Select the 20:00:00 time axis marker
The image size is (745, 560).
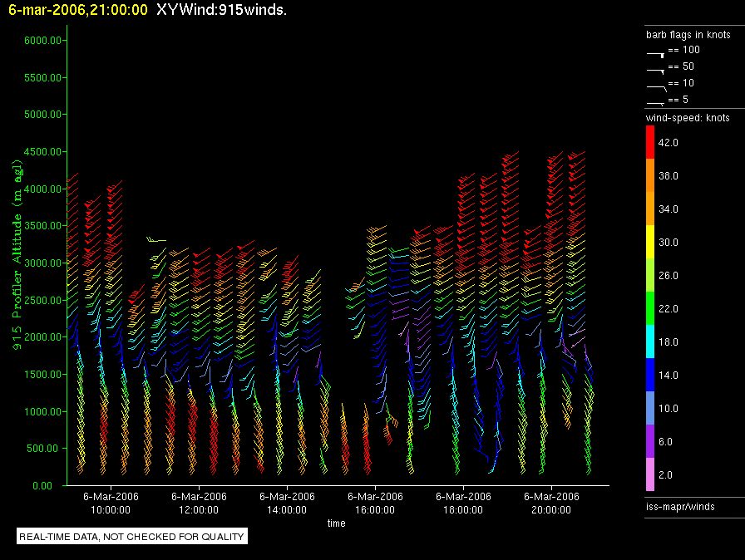coord(551,509)
